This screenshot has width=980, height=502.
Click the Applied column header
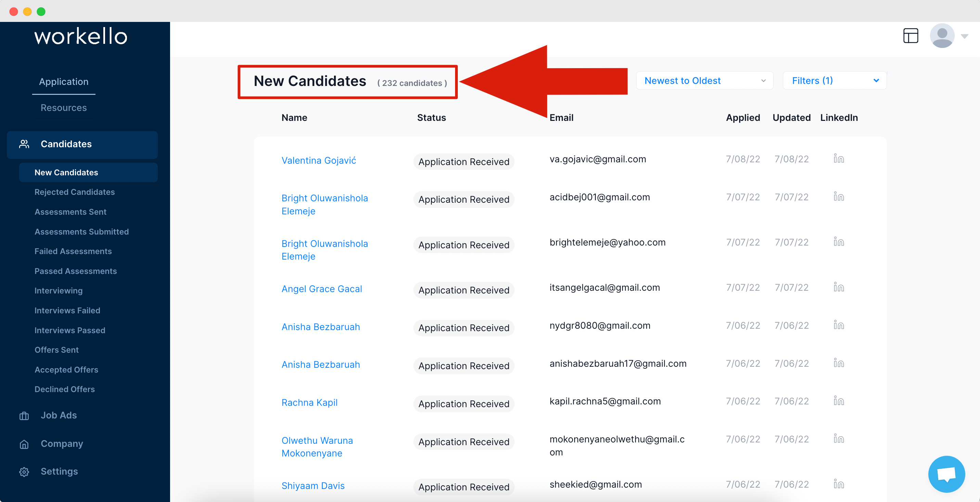[x=743, y=117]
